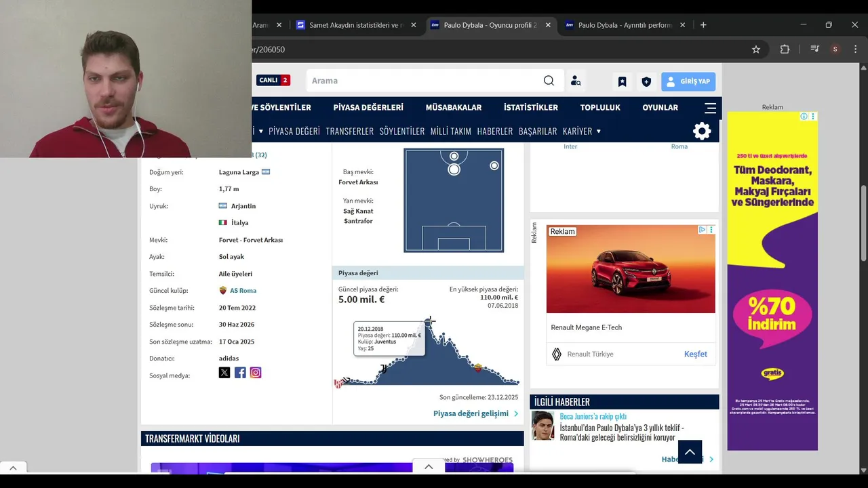Switch to Paulo Dybala Ayrıntılı performans tab
868x488 pixels.
626,25
